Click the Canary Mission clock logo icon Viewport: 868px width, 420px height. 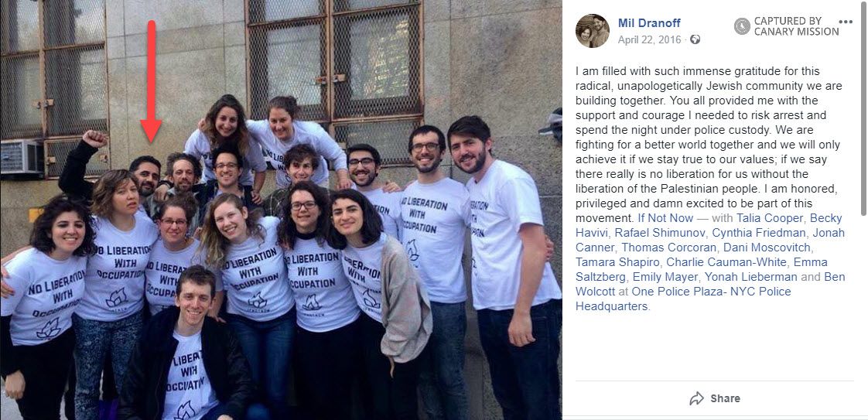pyautogui.click(x=742, y=26)
